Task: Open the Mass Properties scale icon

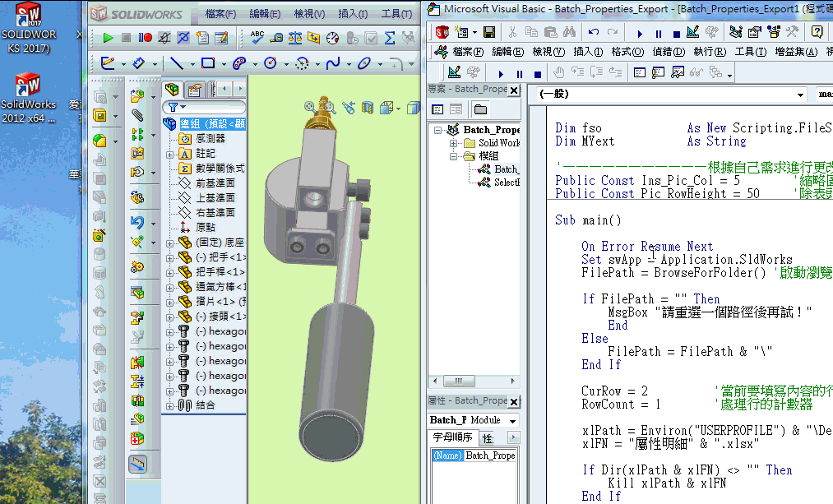Action: [x=295, y=38]
